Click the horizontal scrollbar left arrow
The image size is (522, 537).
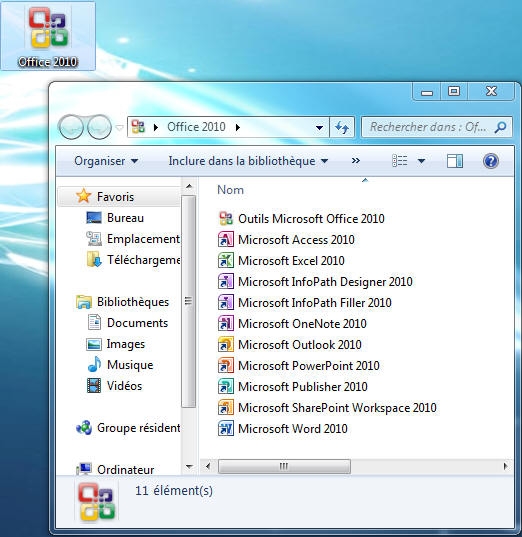click(208, 466)
